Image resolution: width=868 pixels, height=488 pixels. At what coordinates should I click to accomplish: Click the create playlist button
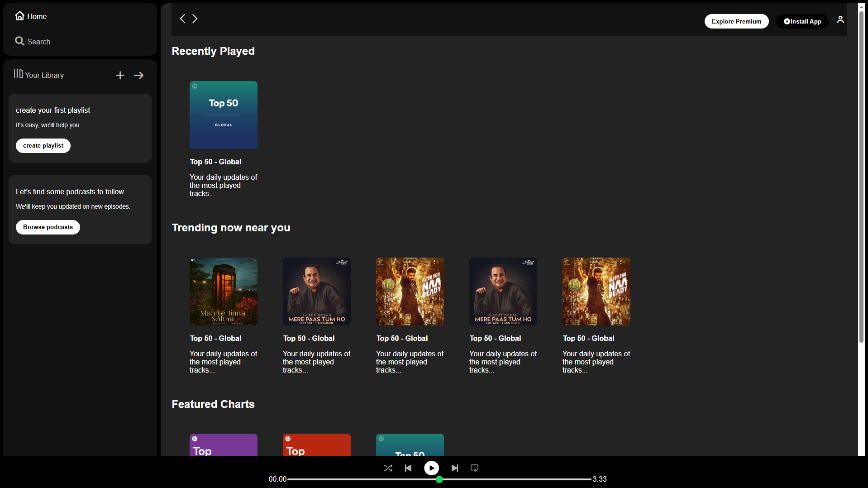[x=43, y=146]
